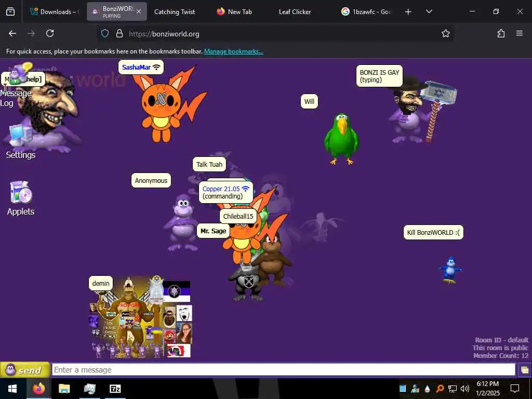532x399 pixels.
Task: Expand the list all tabs dropdown
Action: pos(429,11)
